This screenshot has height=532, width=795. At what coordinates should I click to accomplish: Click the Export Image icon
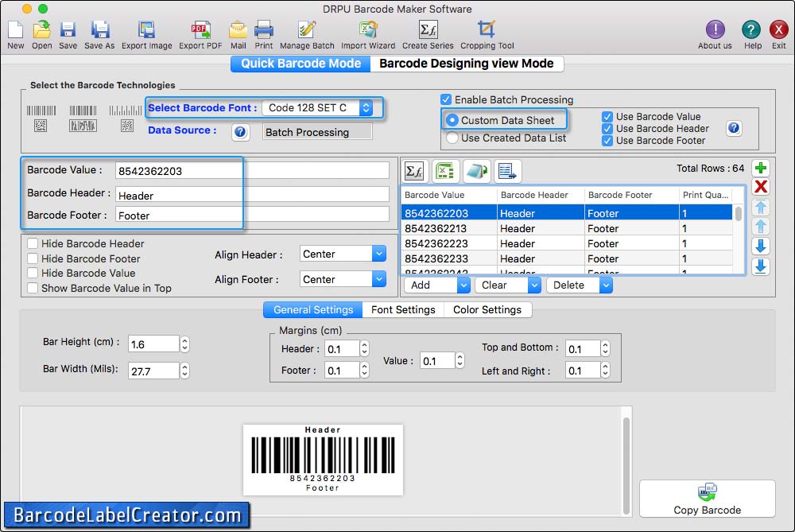tap(146, 34)
